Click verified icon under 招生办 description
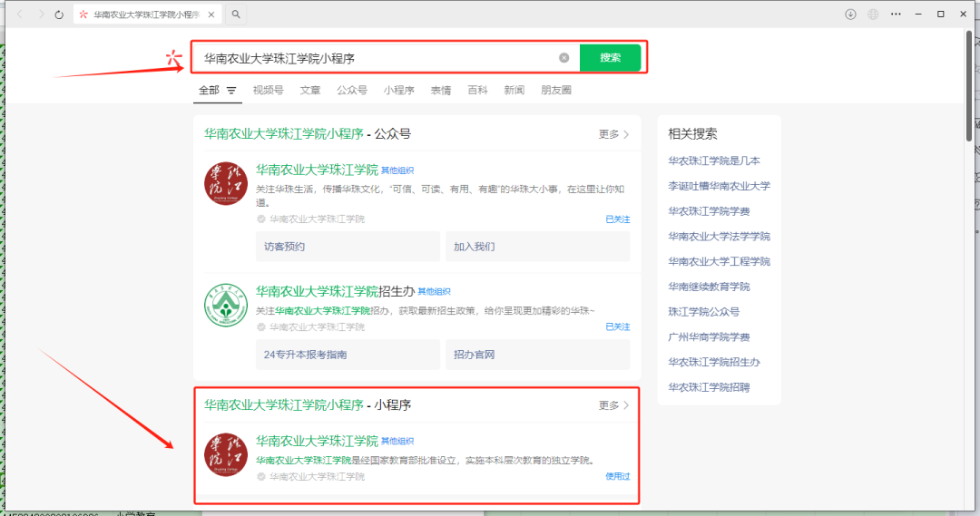Image resolution: width=980 pixels, height=516 pixels. coord(261,327)
